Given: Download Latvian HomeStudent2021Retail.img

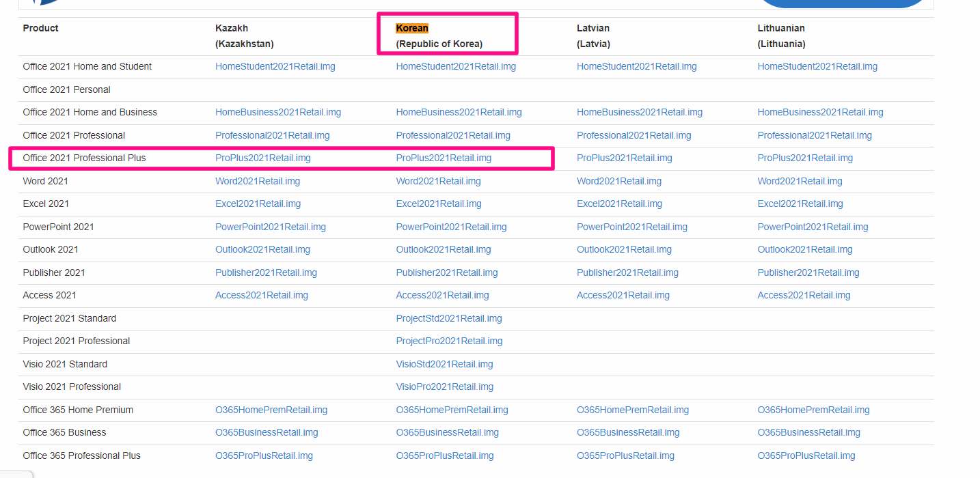Looking at the screenshot, I should click(x=637, y=66).
